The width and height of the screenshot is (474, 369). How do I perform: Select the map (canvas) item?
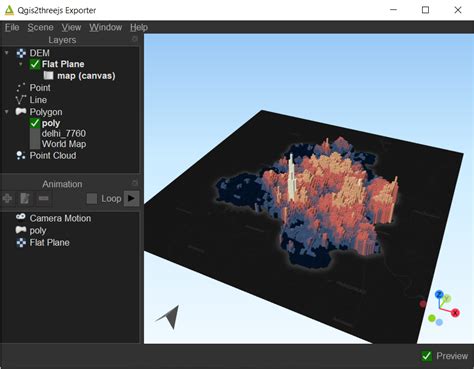coord(86,76)
